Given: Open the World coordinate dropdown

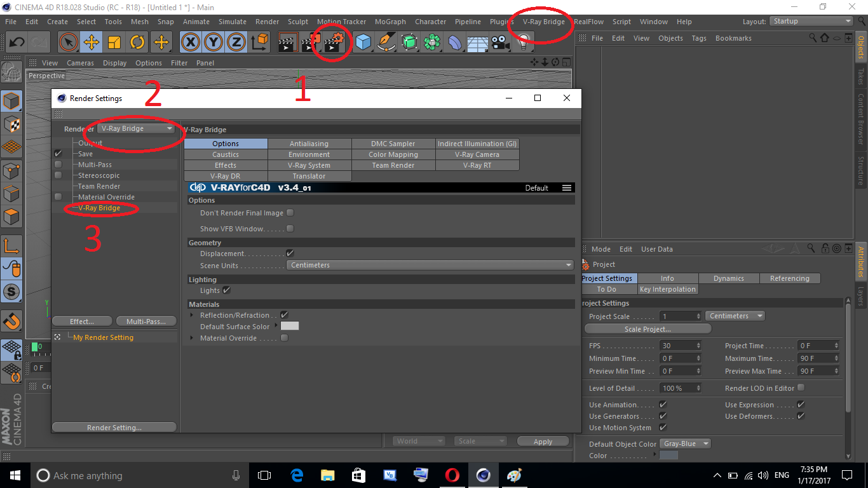Looking at the screenshot, I should pos(419,441).
